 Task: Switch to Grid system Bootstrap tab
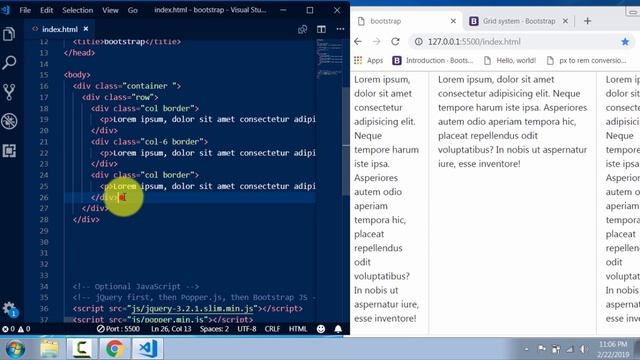pyautogui.click(x=518, y=21)
